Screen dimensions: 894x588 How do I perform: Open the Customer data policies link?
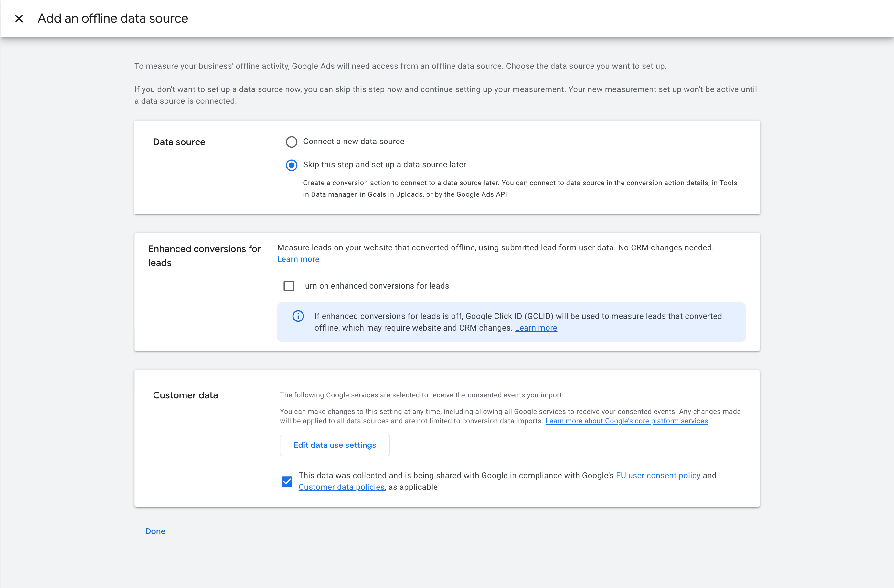point(341,487)
